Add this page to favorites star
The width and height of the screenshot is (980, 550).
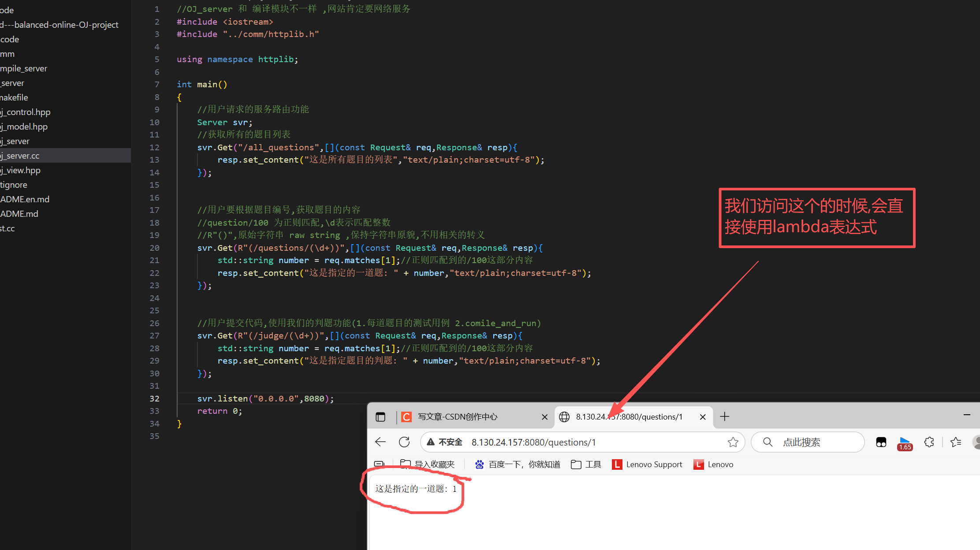(x=733, y=442)
